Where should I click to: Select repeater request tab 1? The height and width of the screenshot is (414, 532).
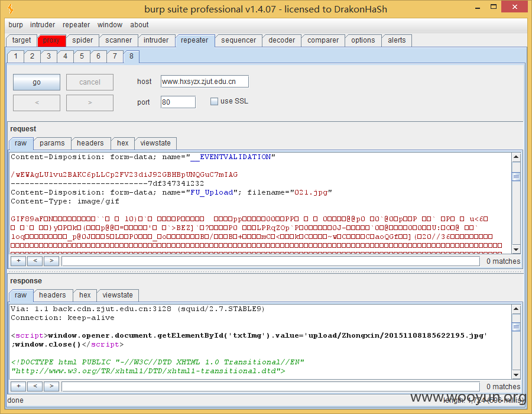(15, 56)
